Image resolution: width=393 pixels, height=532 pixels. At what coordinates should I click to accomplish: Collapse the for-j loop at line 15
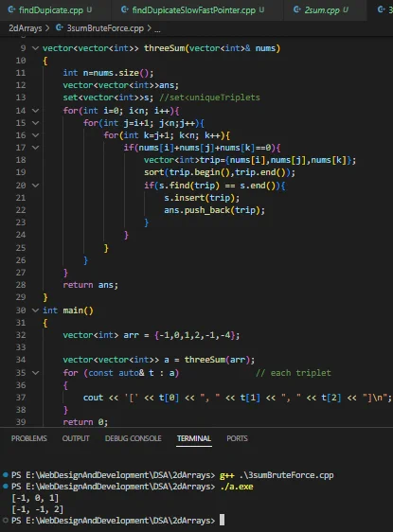(35, 123)
